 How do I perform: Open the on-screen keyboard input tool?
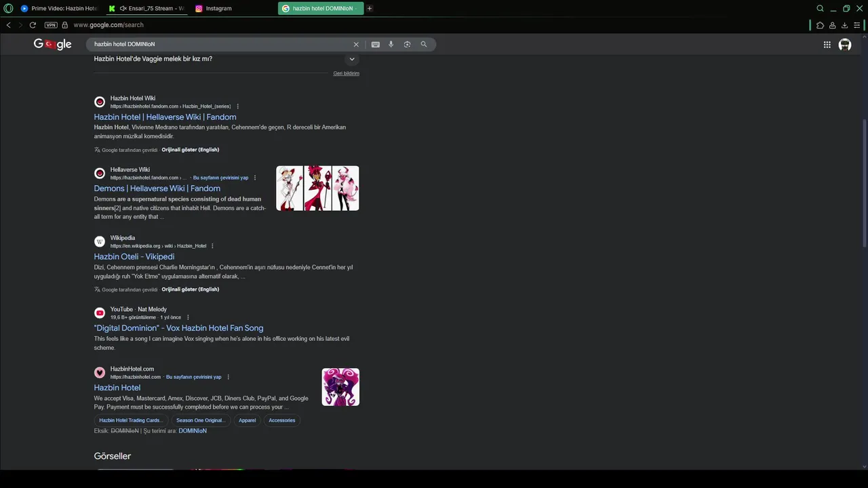point(375,44)
